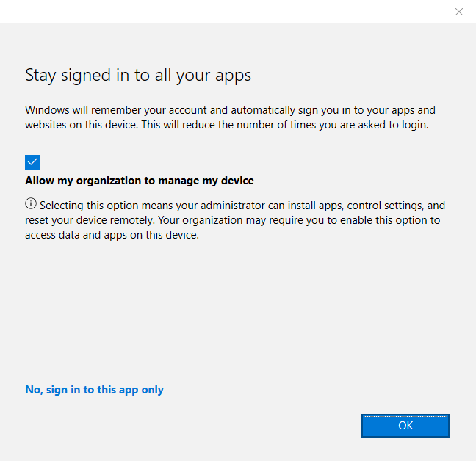The width and height of the screenshot is (476, 461).
Task: Dismiss the sign-in prompt using the top-right X
Action: pos(459,11)
